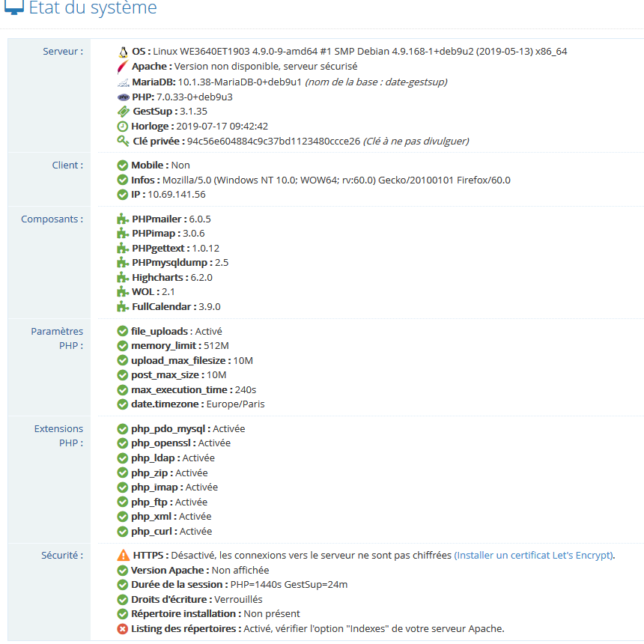Click the Highcharts component entry
The width and height of the screenshot is (644, 644).
(x=171, y=278)
